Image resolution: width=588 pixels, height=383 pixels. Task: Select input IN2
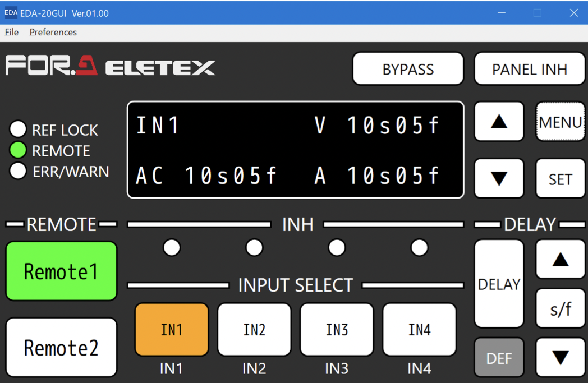click(x=254, y=330)
